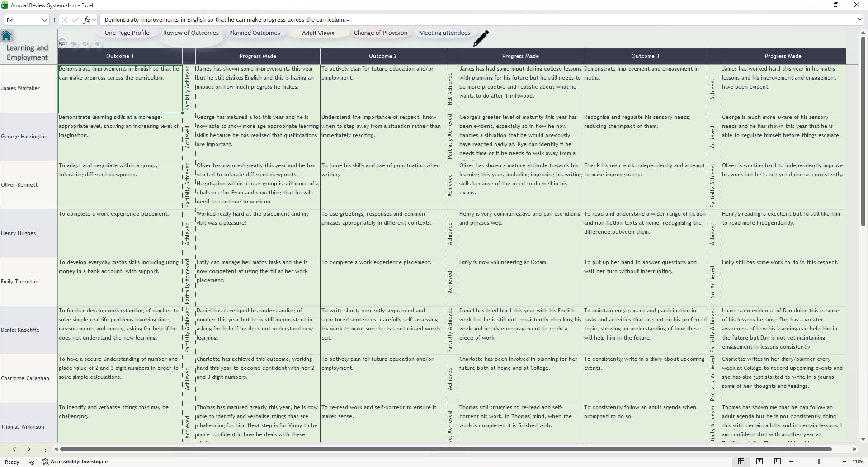This screenshot has width=868, height=467.
Task: Click the macro recording status icon
Action: [31, 462]
